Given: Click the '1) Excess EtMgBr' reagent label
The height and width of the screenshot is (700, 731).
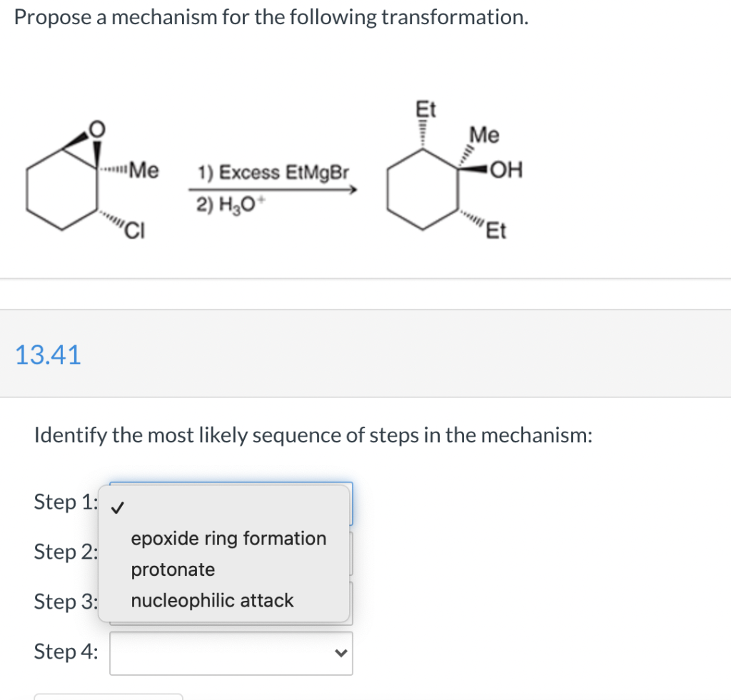Looking at the screenshot, I should tap(272, 172).
